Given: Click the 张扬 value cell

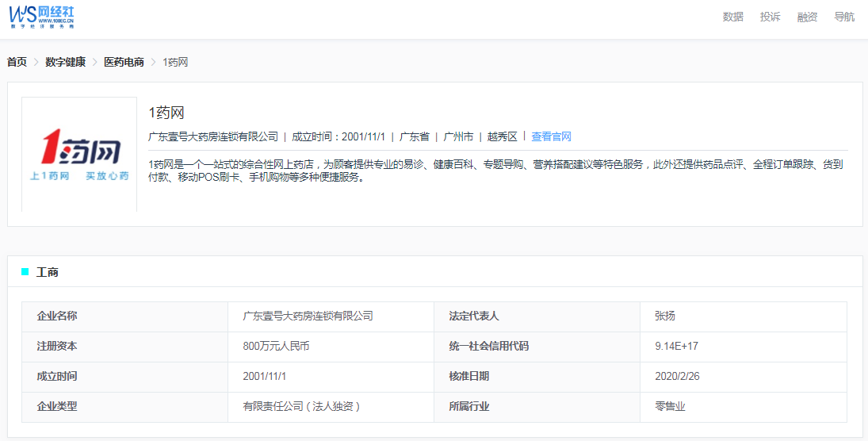Looking at the screenshot, I should coord(743,316).
